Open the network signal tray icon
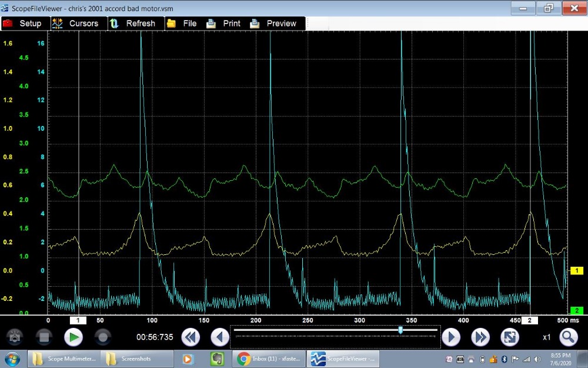Image resolution: width=588 pixels, height=368 pixels. [526, 360]
